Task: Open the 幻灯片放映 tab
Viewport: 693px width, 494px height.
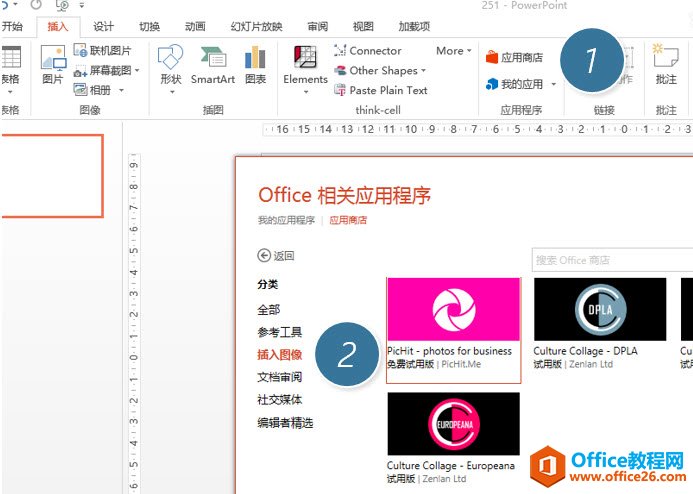Action: [x=256, y=27]
